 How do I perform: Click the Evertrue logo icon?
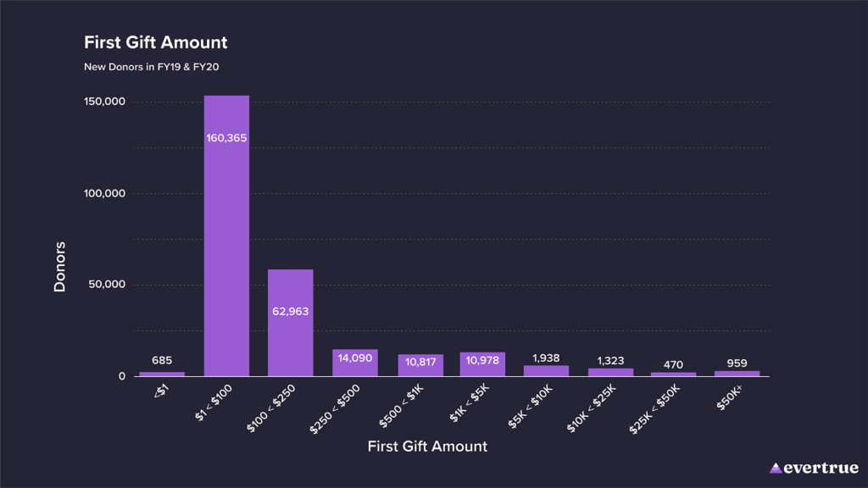point(776,468)
